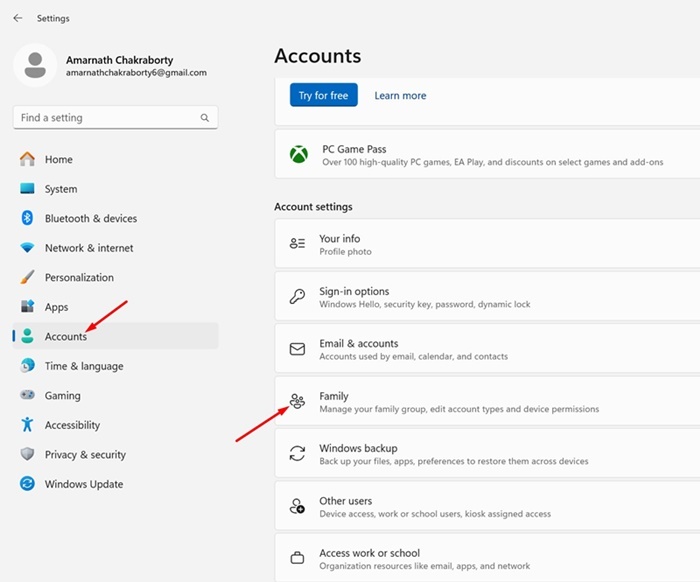Viewport: 700px width, 582px height.
Task: Click the back arrow icon
Action: point(18,18)
